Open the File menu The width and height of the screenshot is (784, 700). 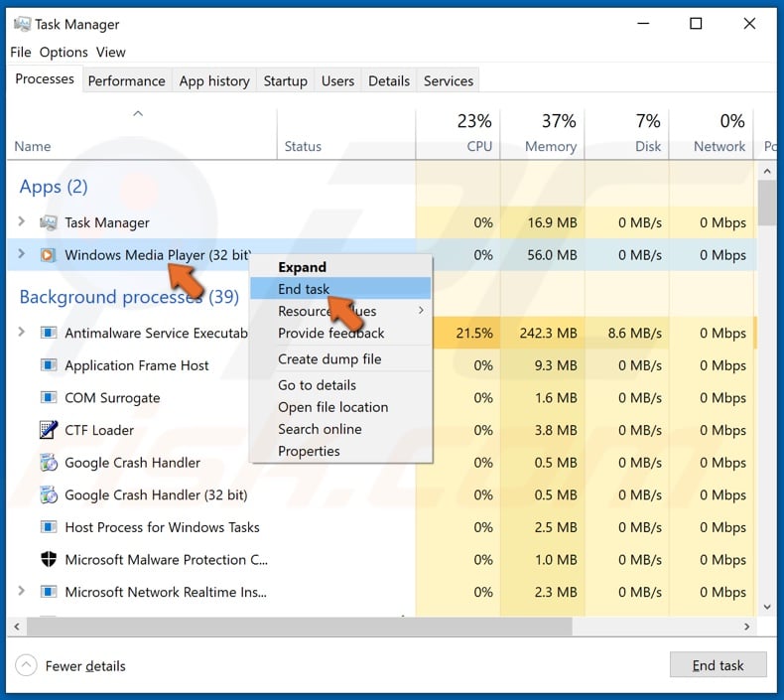click(21, 52)
